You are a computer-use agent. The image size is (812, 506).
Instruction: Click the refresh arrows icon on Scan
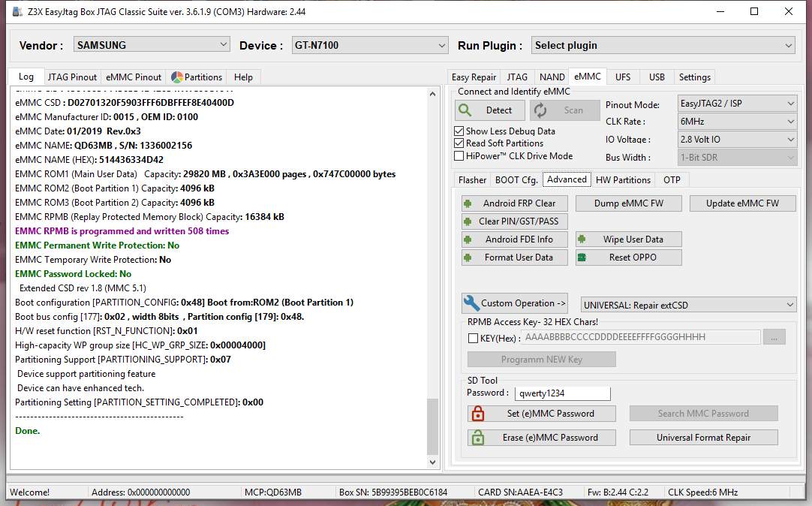pyautogui.click(x=540, y=110)
